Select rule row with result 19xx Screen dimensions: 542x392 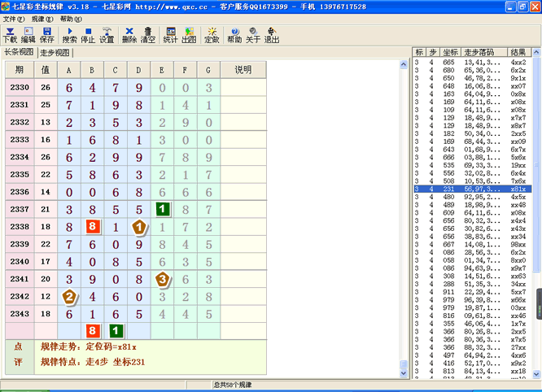473,165
